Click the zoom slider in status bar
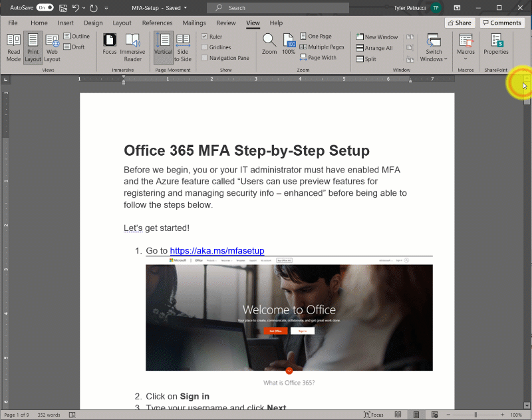Viewport: 532px width, 420px height. tap(475, 415)
